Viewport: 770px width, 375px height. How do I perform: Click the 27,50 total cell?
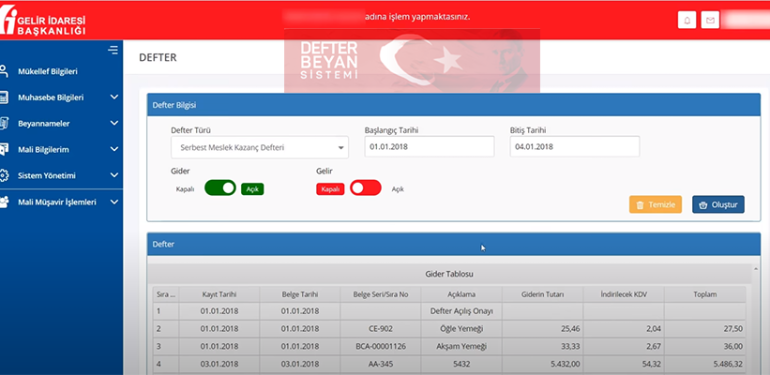pyautogui.click(x=705, y=328)
